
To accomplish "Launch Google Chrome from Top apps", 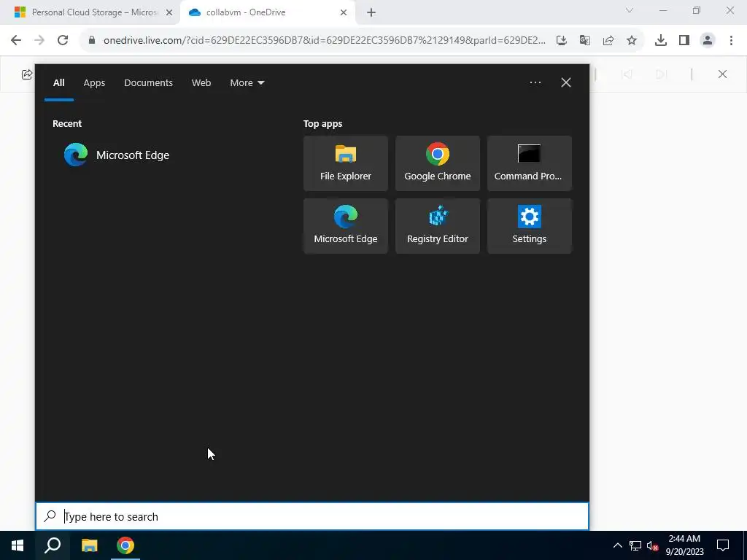I will click(x=438, y=163).
